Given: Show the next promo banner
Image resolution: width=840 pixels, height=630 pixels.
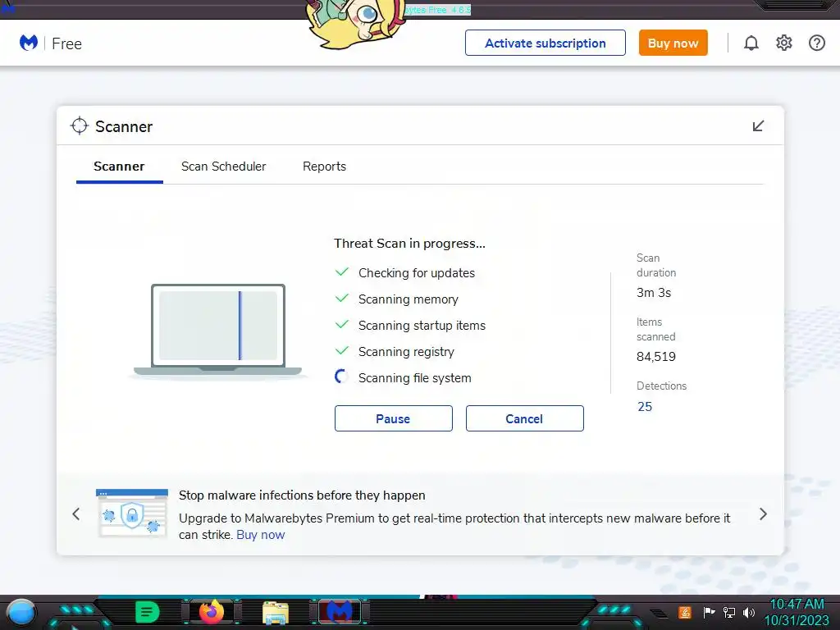Looking at the screenshot, I should tap(764, 514).
